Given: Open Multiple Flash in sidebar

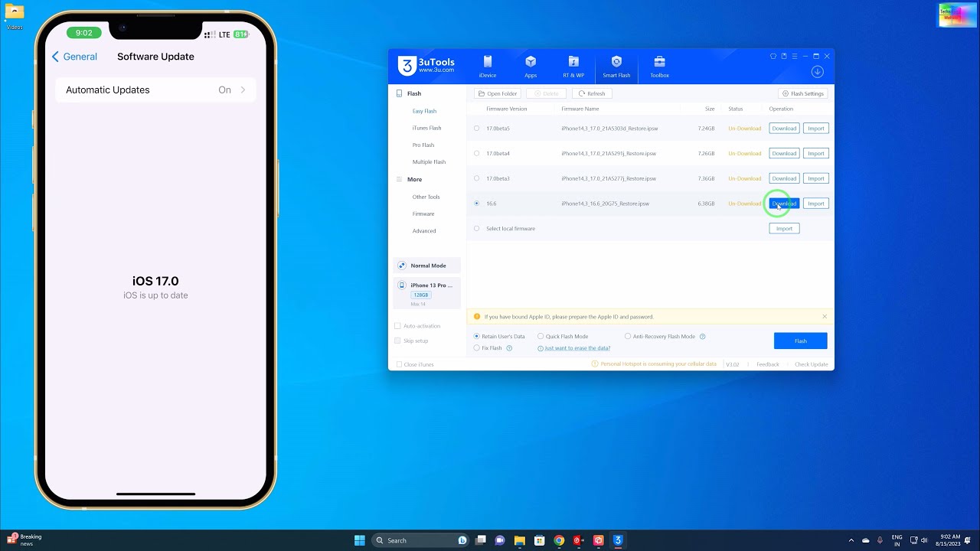Looking at the screenshot, I should (429, 162).
